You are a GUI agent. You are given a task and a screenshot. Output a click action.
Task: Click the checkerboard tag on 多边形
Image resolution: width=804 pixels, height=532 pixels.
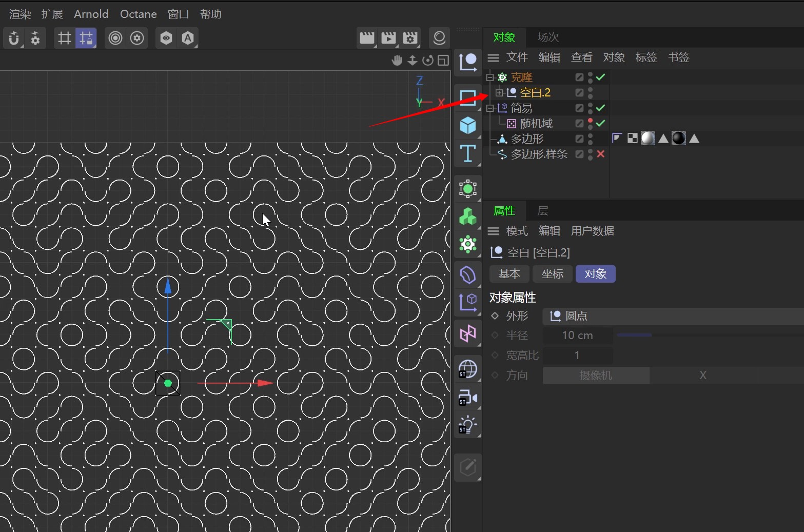click(633, 139)
